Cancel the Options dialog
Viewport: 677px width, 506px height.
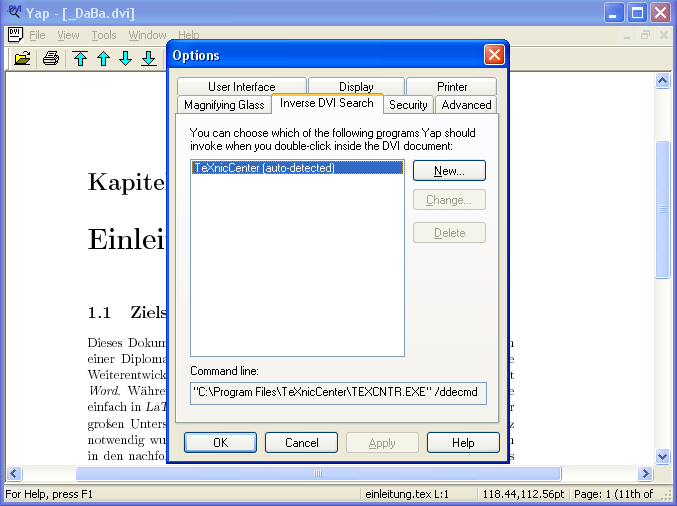click(301, 443)
